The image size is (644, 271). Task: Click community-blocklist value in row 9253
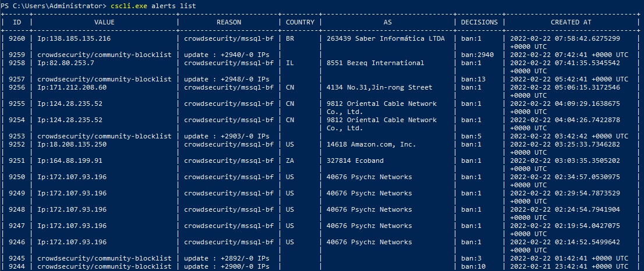104,136
